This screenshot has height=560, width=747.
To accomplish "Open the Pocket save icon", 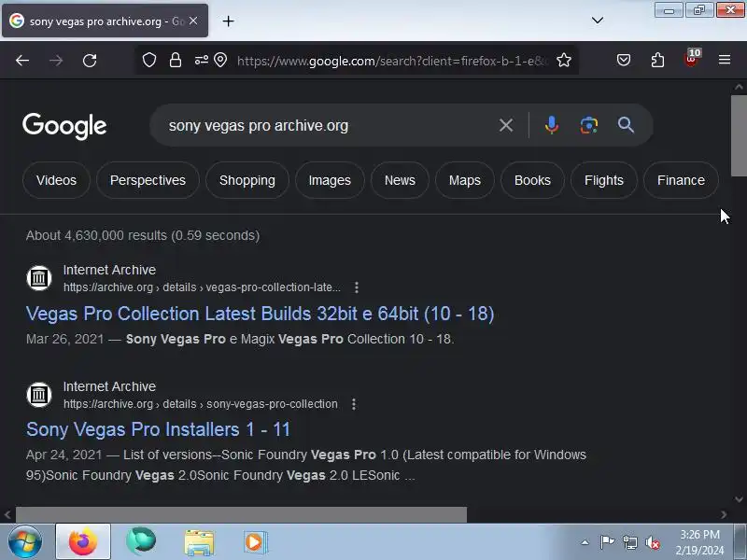I will click(624, 60).
